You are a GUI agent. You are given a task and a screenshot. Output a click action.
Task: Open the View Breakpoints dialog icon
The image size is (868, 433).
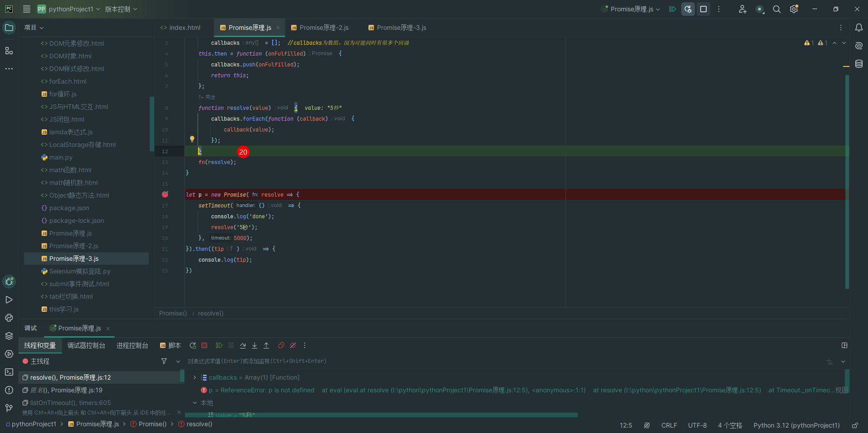[281, 345]
